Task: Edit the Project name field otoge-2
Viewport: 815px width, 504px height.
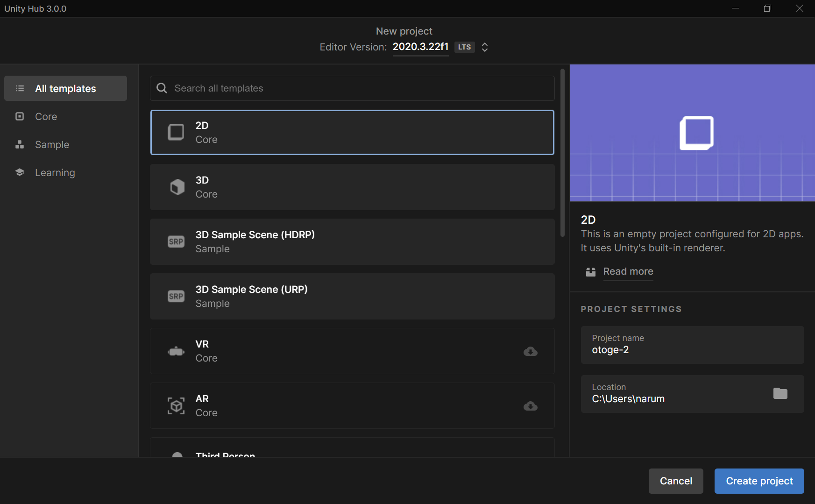Action: point(692,345)
